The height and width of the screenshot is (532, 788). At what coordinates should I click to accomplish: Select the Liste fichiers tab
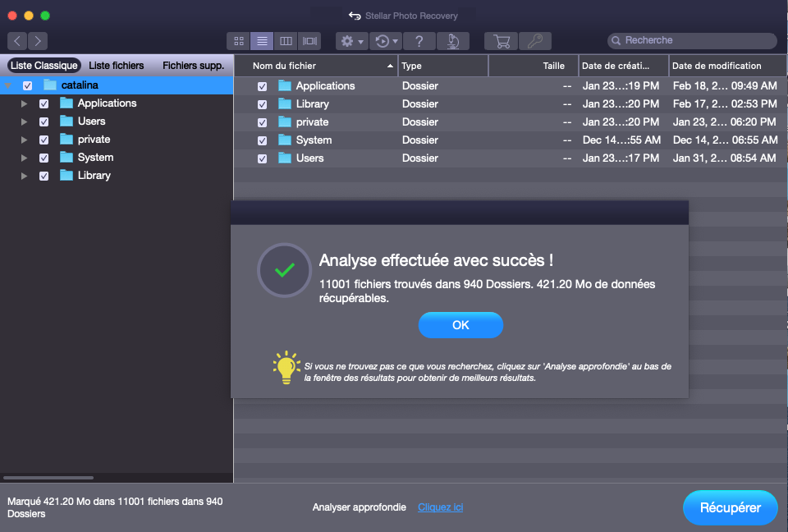pyautogui.click(x=116, y=66)
